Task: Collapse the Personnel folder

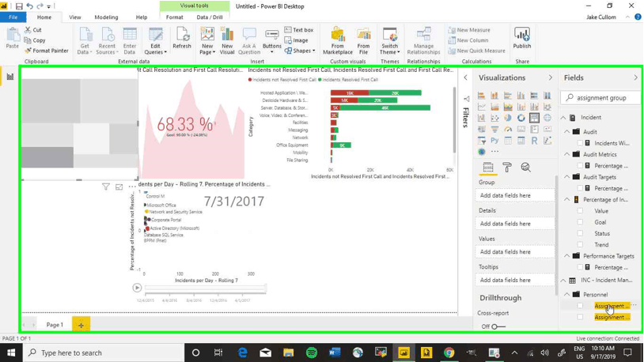Action: (566, 295)
